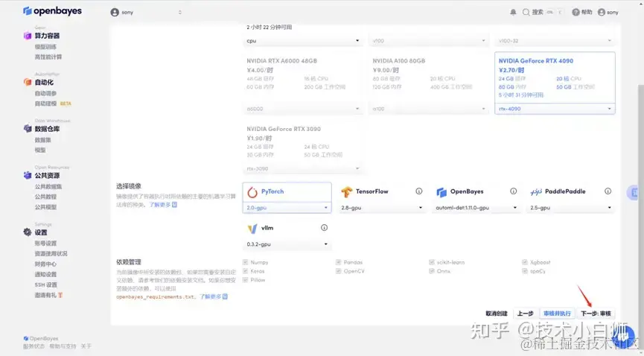The image size is (644, 356).
Task: Click the 数据仓库 sidebar icon
Action: pyautogui.click(x=28, y=129)
